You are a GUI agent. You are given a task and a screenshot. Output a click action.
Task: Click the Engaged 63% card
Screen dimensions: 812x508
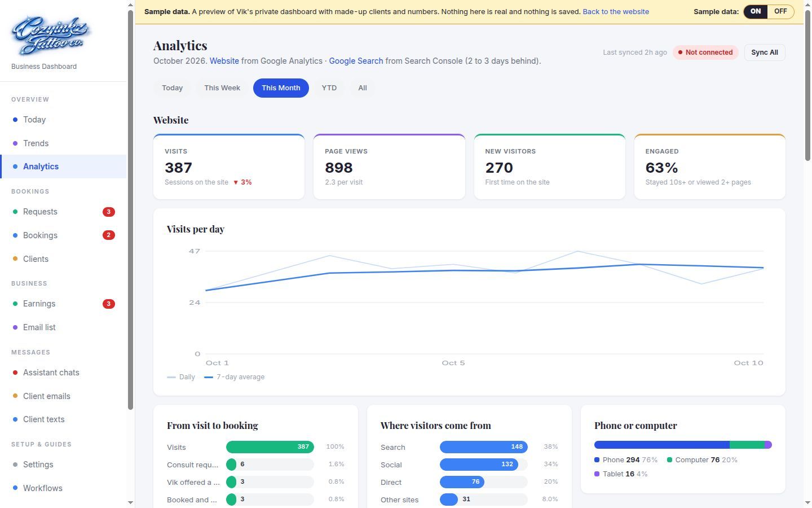(x=710, y=167)
